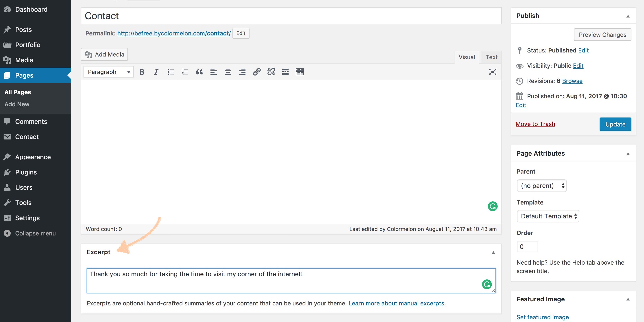Insert Read More tag
Viewport: 644px width, 322px height.
pyautogui.click(x=285, y=72)
